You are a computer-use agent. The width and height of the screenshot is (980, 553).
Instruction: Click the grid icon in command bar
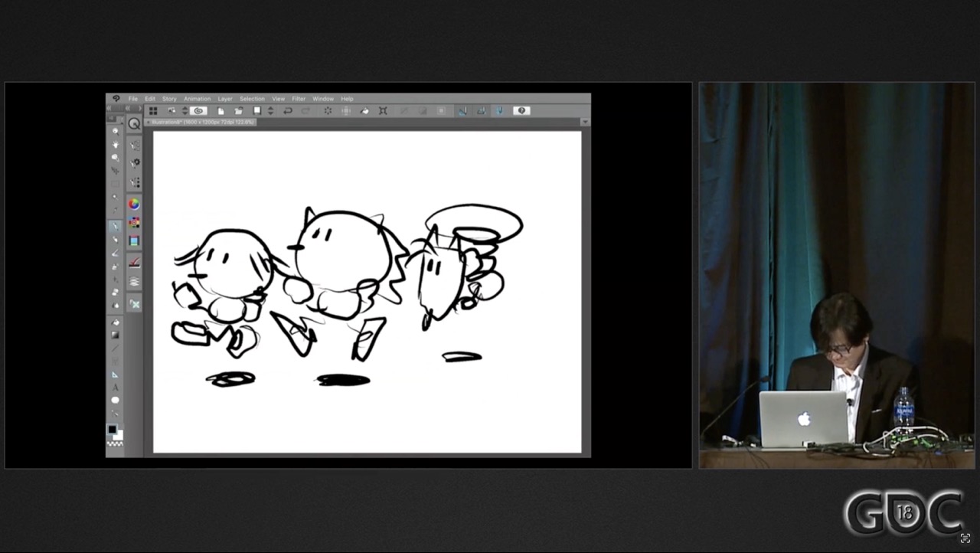click(153, 111)
